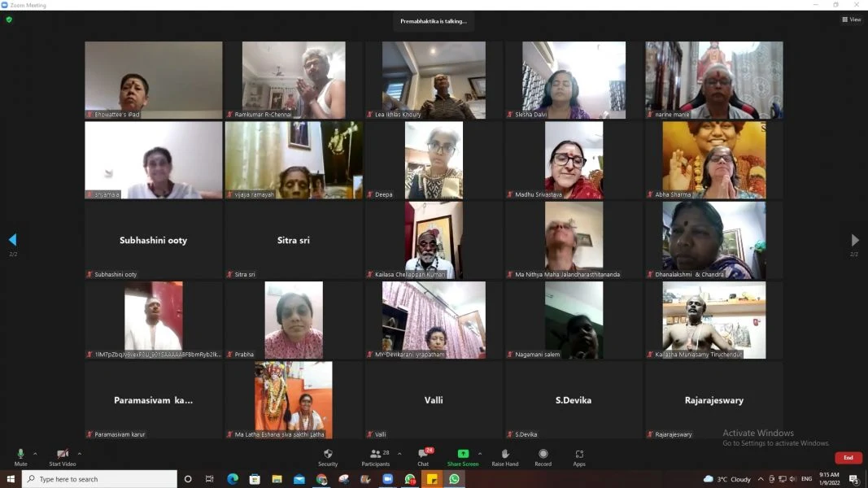Screen dimensions: 868x488
Task: Expand the arrow next to Participants
Action: pyautogui.click(x=399, y=454)
